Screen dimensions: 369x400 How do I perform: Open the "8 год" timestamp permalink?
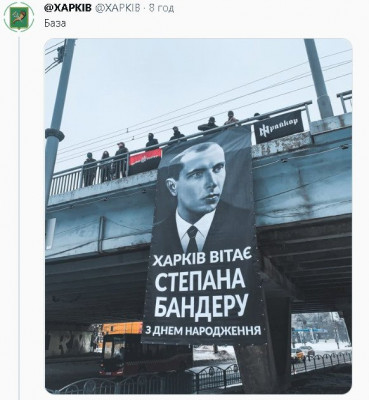pyautogui.click(x=161, y=8)
